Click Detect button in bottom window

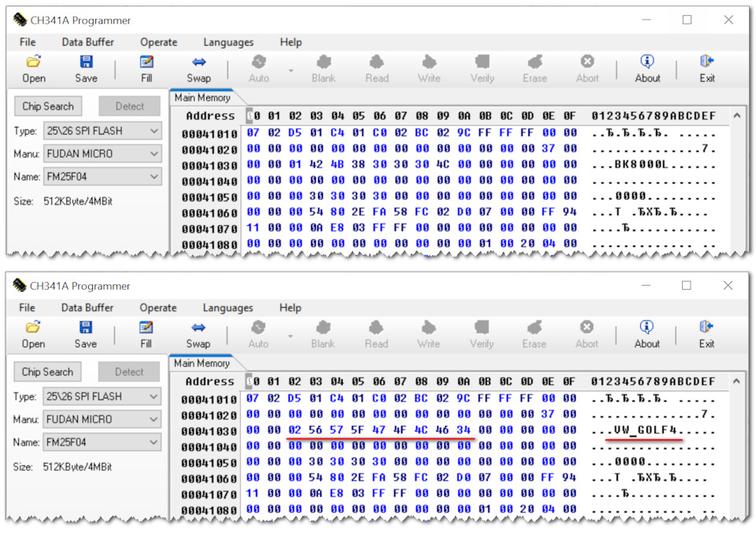pyautogui.click(x=129, y=372)
